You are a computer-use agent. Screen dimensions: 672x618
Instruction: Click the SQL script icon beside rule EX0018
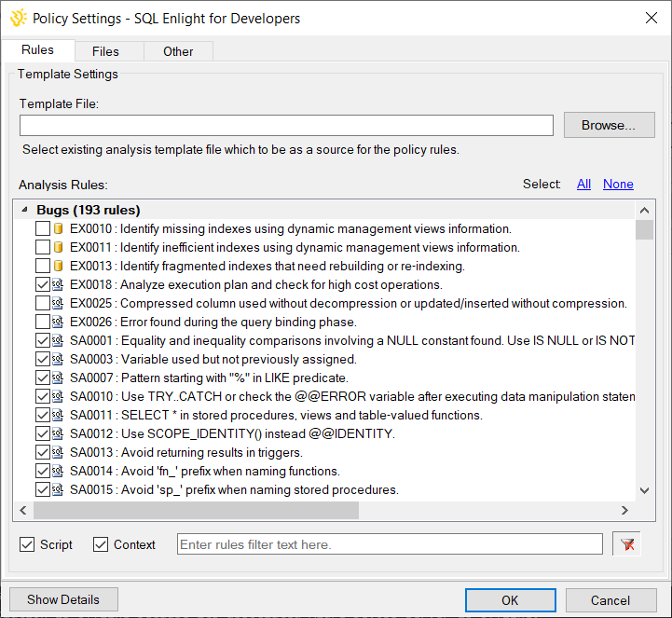(58, 284)
